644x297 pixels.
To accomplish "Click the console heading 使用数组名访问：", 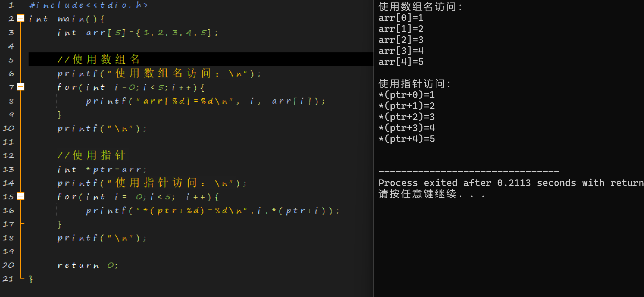I will [420, 7].
